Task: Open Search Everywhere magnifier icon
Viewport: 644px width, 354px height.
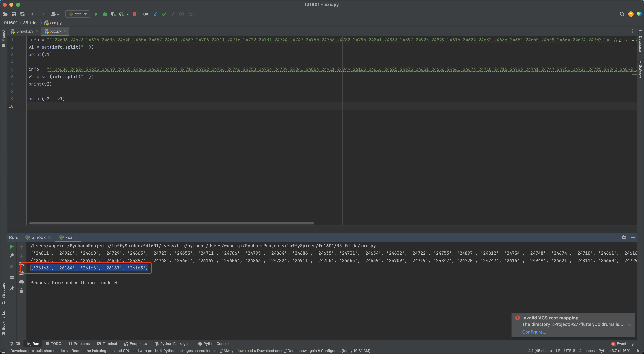Action: [x=622, y=14]
